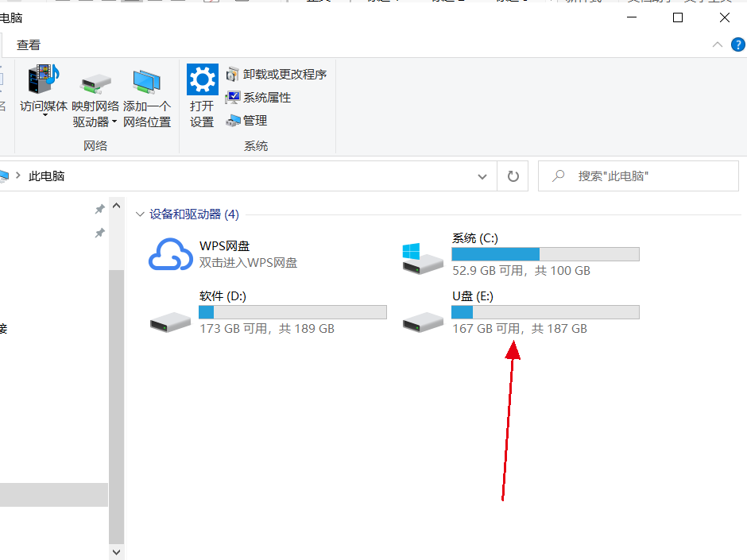
Task: Click the Map network drive icon
Action: 95,83
